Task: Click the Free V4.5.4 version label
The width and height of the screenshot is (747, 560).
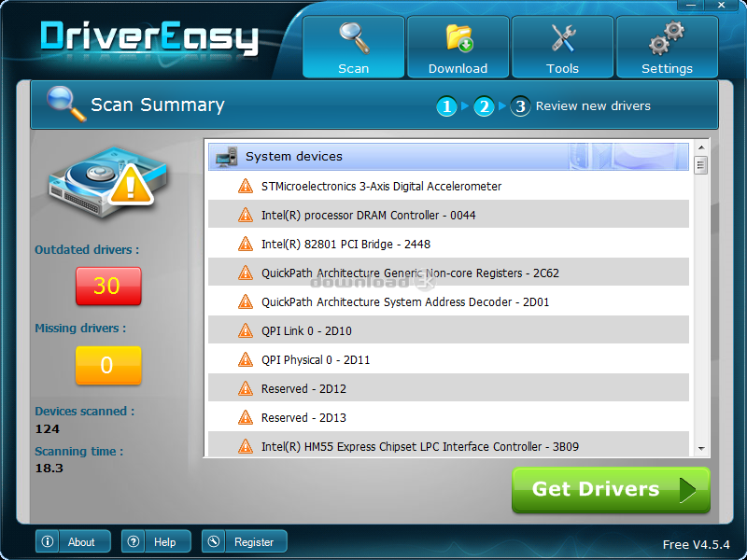Action: (696, 544)
